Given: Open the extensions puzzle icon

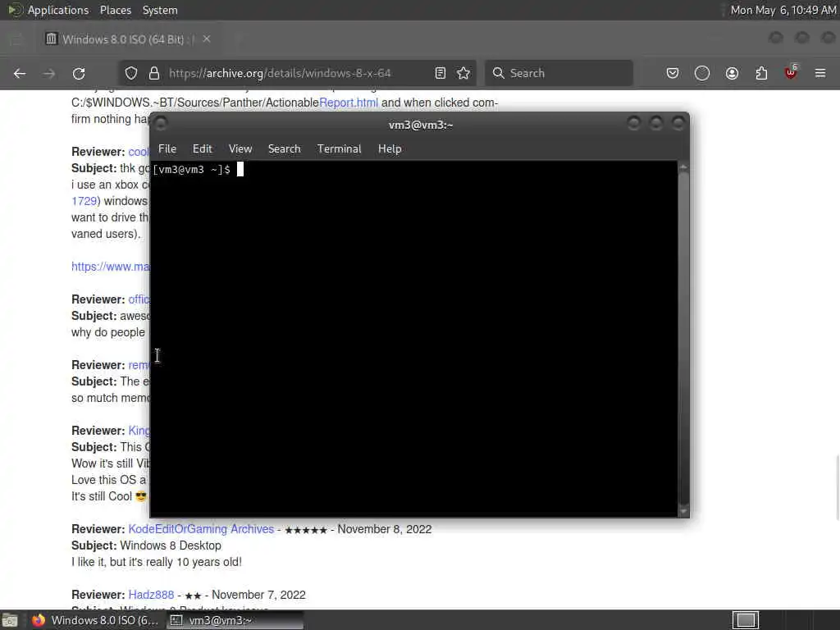Looking at the screenshot, I should coord(762,73).
